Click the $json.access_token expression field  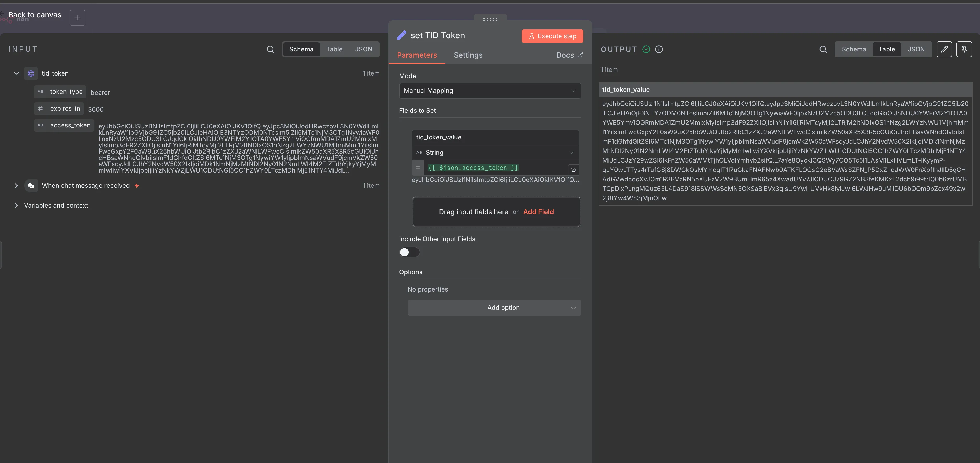click(x=495, y=168)
